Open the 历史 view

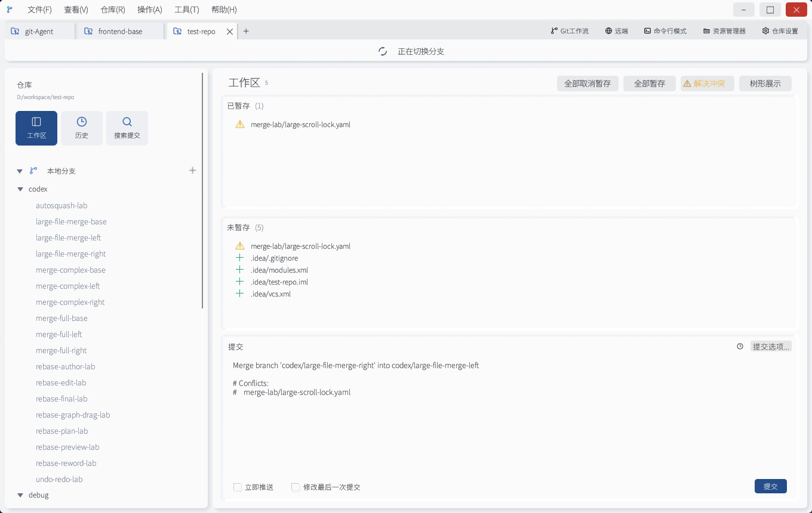point(82,128)
